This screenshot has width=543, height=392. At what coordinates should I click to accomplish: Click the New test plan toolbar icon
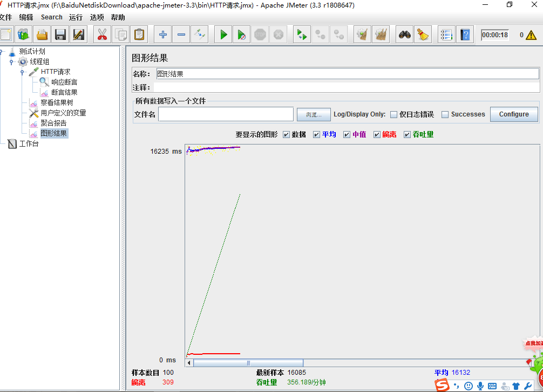[x=6, y=35]
